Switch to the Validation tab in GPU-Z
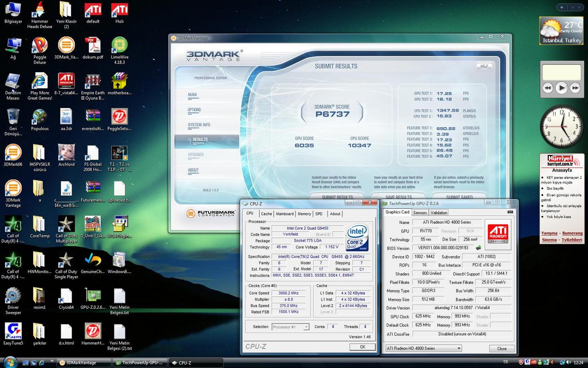The width and height of the screenshot is (588, 368). (439, 213)
